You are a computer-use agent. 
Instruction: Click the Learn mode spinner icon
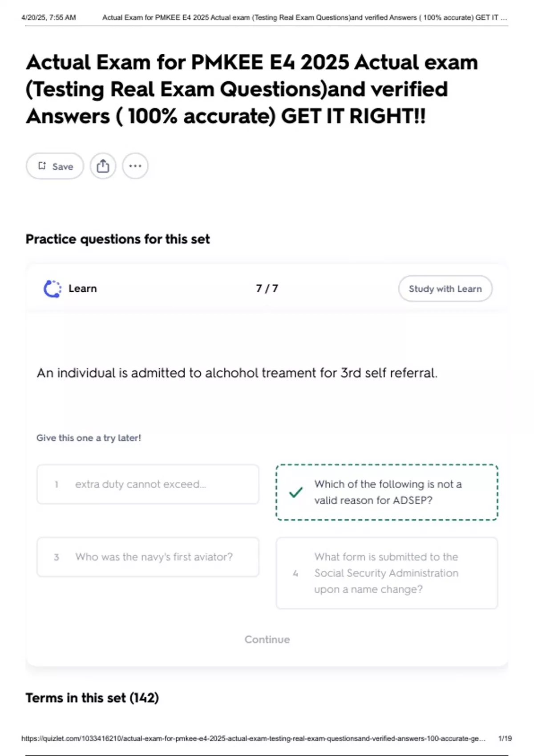pyautogui.click(x=53, y=289)
